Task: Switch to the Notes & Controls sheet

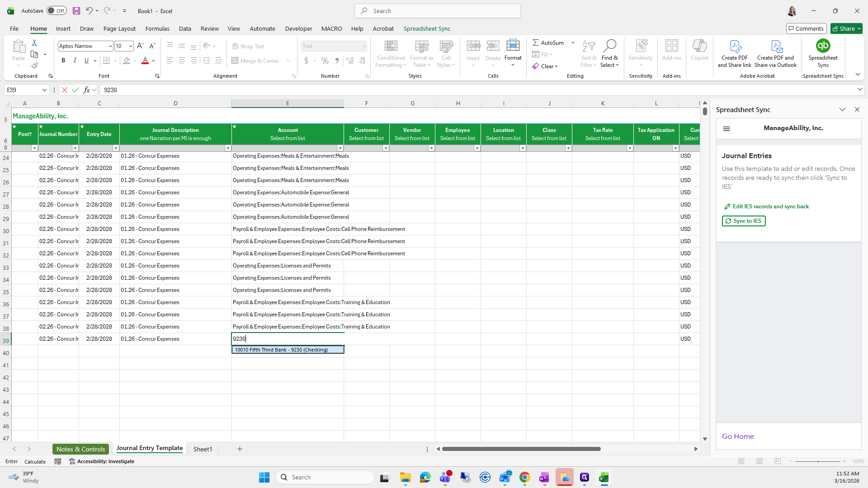Action: [x=80, y=449]
